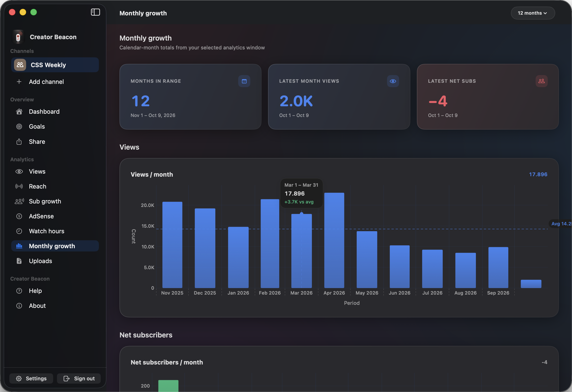Click the Uploads file icon
572x392 pixels.
19,261
